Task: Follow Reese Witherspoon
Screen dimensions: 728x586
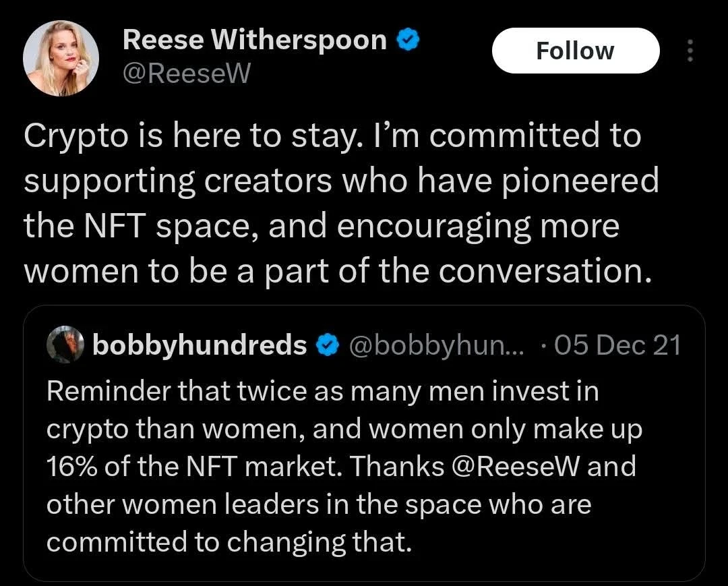Action: point(575,51)
